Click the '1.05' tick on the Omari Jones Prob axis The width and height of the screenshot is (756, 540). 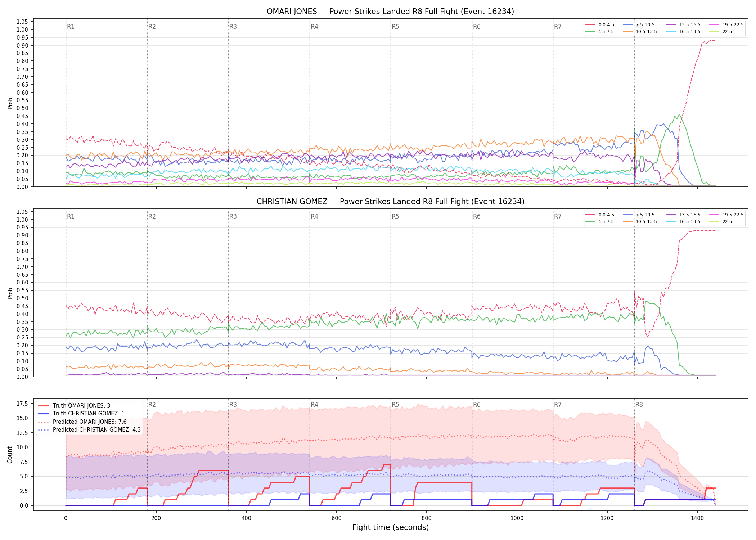[x=22, y=22]
